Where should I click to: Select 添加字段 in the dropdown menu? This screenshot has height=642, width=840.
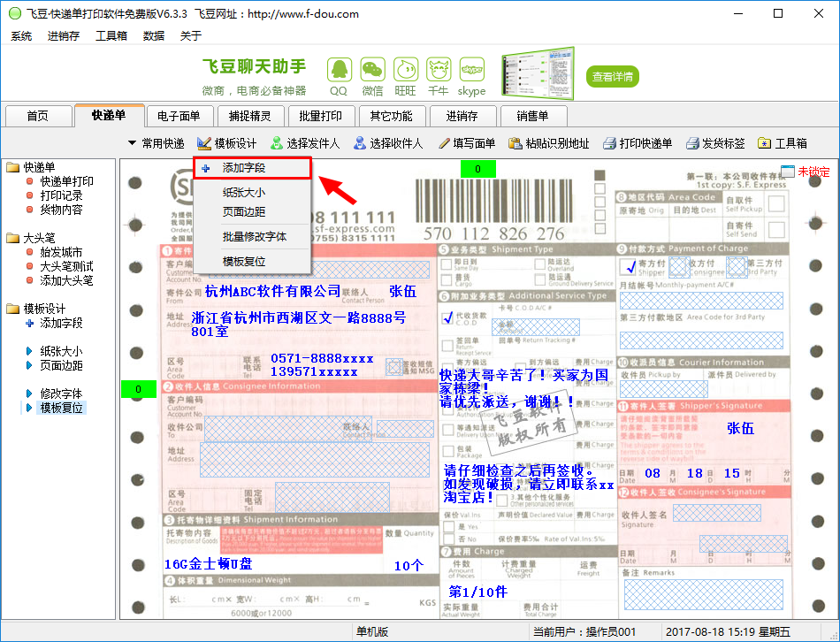coord(252,168)
